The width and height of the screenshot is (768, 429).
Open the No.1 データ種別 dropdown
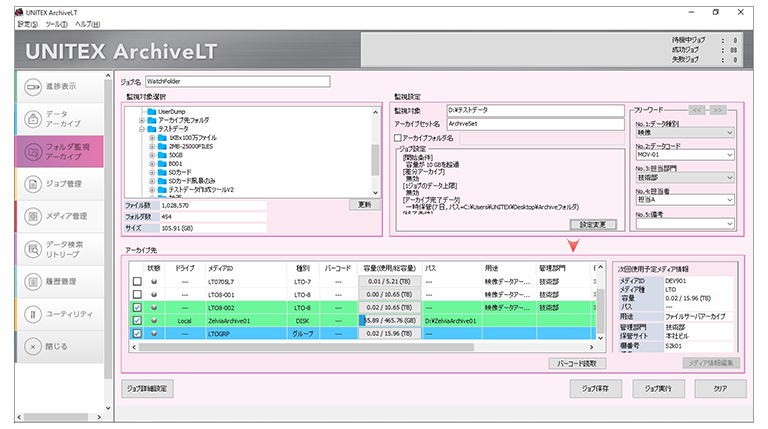coord(686,131)
